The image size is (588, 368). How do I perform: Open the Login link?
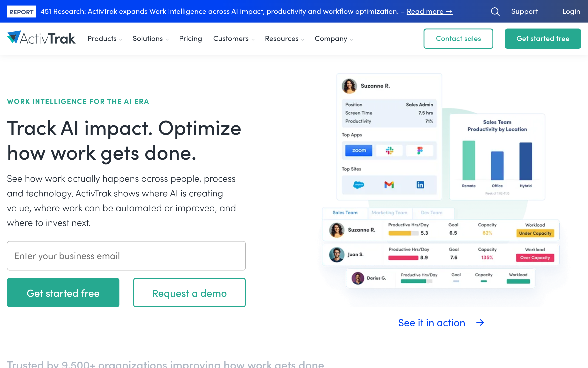coord(571,11)
